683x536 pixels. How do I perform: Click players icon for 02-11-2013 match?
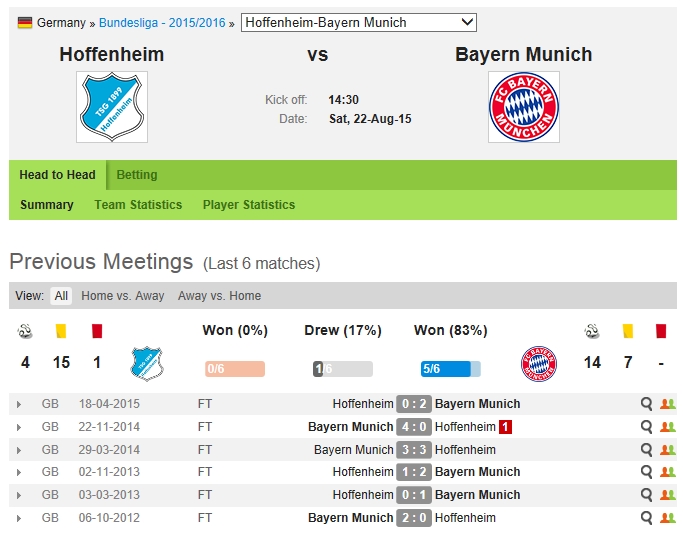pyautogui.click(x=667, y=472)
